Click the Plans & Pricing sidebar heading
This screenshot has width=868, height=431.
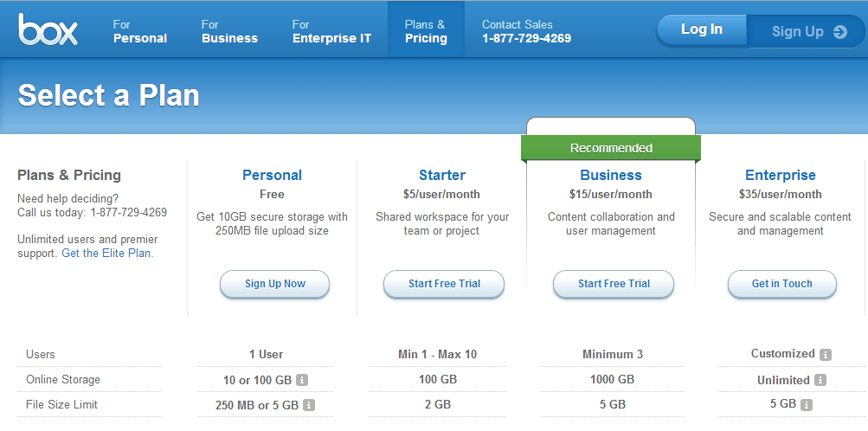[x=69, y=176]
